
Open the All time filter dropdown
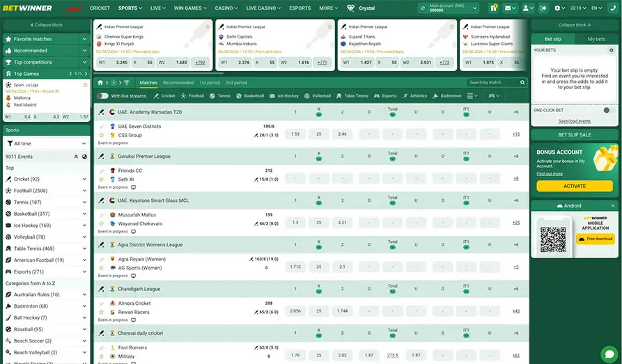pyautogui.click(x=47, y=143)
